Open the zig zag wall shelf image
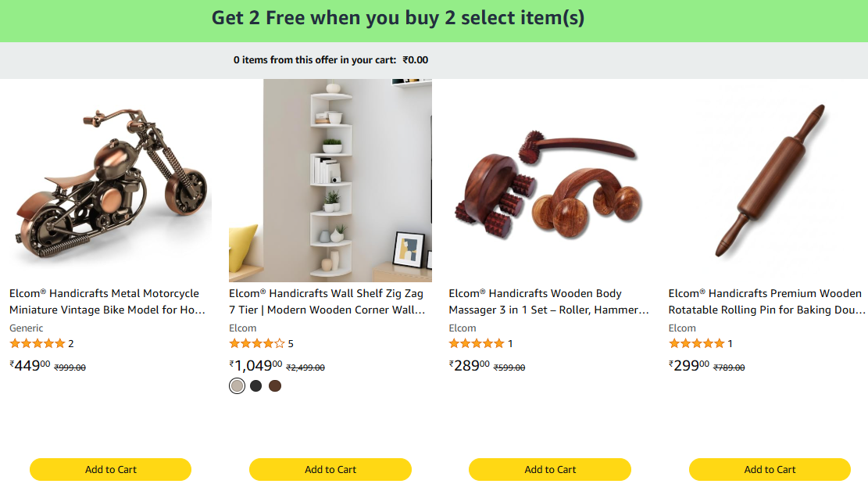This screenshot has width=868, height=491. (330, 181)
